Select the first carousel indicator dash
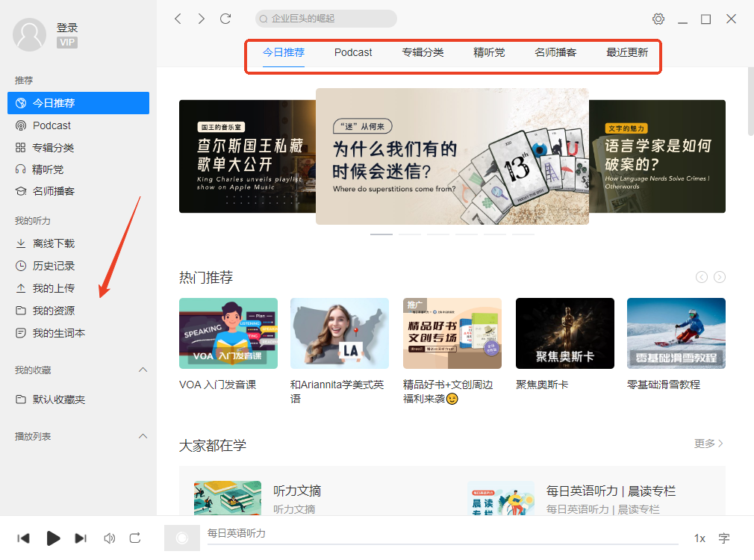Image resolution: width=754 pixels, height=560 pixels. [x=381, y=234]
